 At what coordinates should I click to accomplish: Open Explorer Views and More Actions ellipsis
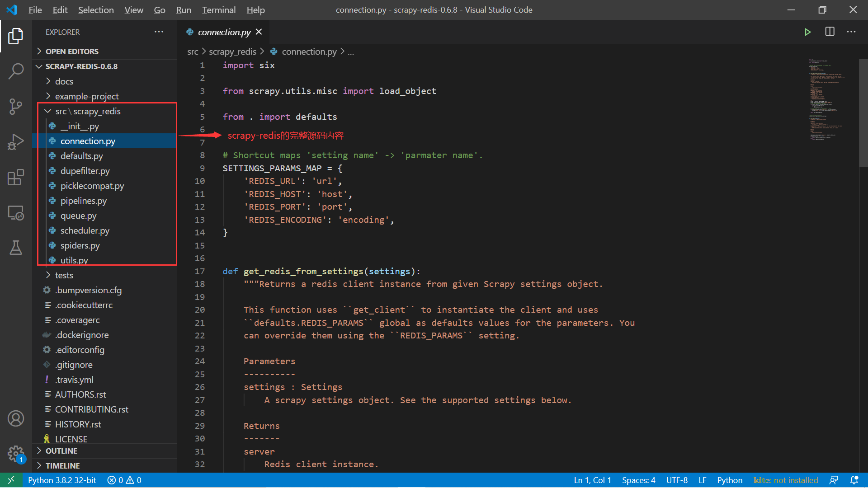click(x=159, y=32)
